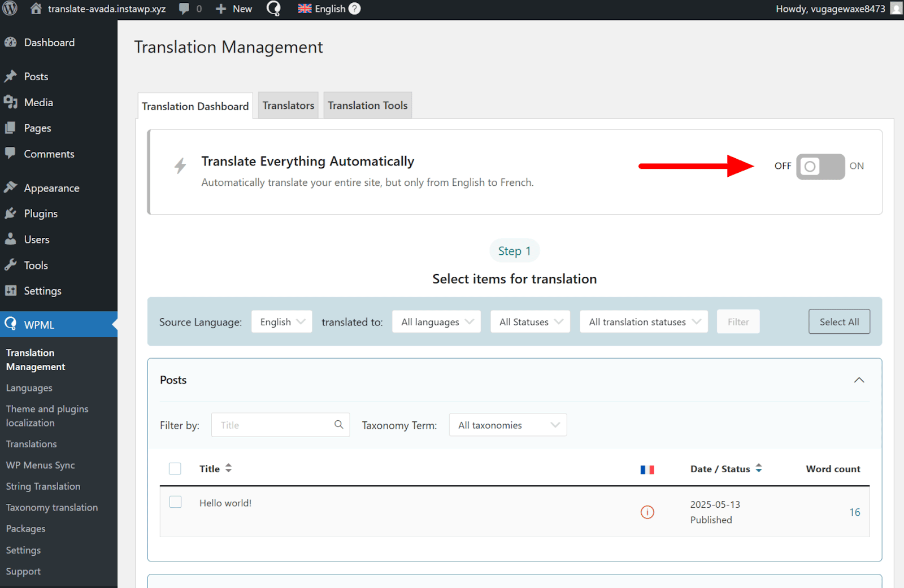Click Howdy, vugagewaxe8473 account link
Screen dimensions: 904x588
[831, 8]
